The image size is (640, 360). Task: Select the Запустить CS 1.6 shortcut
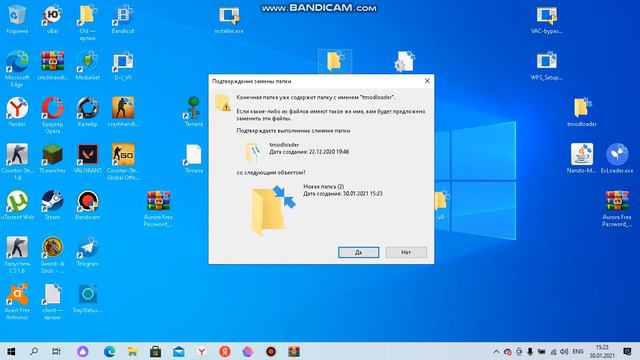[x=17, y=255]
